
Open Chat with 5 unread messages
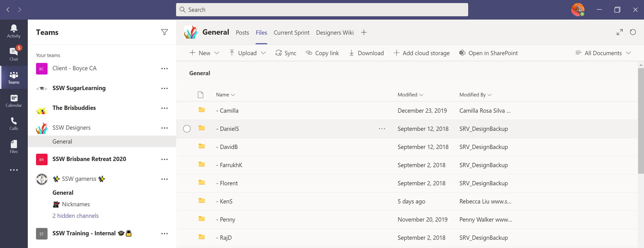[14, 54]
